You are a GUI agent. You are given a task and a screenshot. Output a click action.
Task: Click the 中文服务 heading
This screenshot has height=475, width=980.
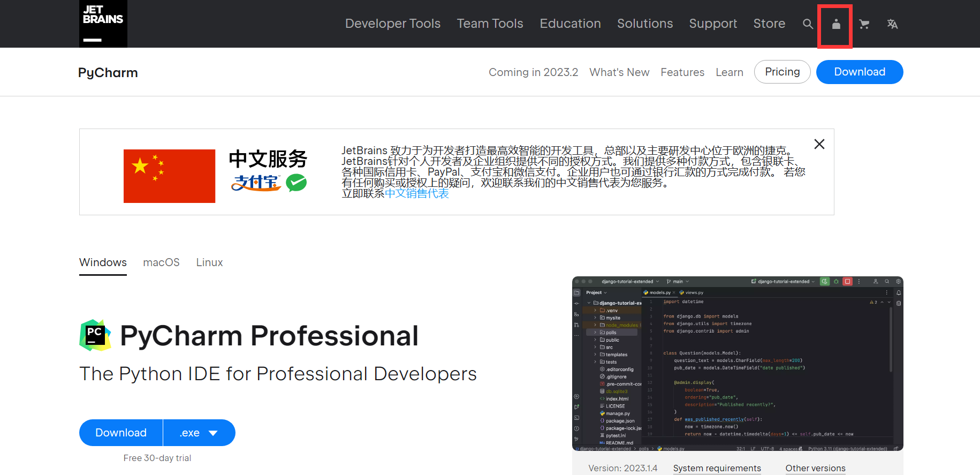click(x=268, y=159)
